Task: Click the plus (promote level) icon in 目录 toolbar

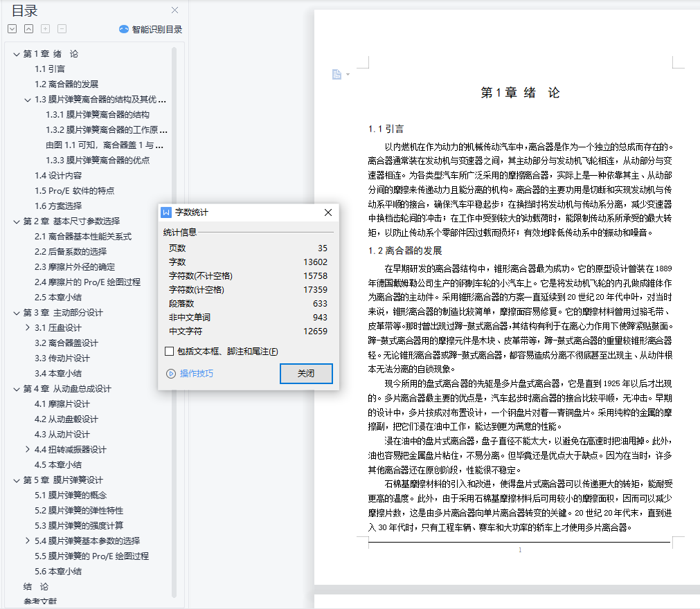Action: pos(45,29)
